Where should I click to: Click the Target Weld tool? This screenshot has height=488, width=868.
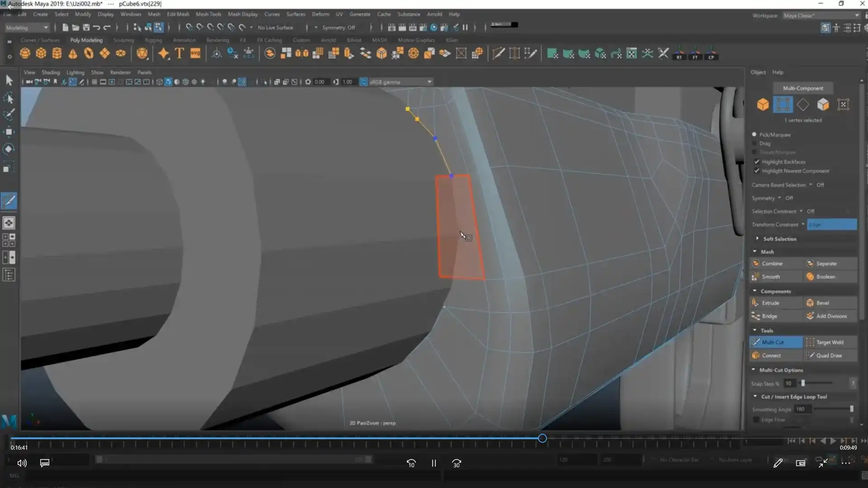tap(830, 342)
